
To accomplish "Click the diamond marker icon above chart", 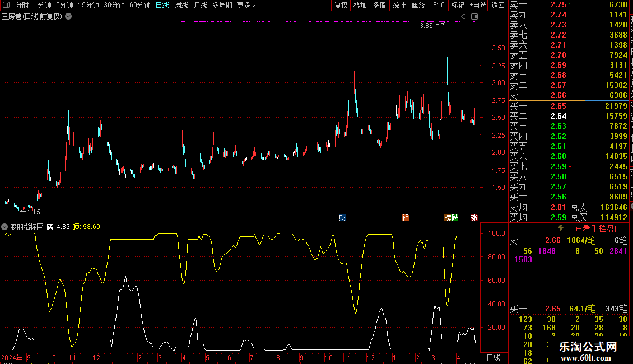I will click(464, 17).
